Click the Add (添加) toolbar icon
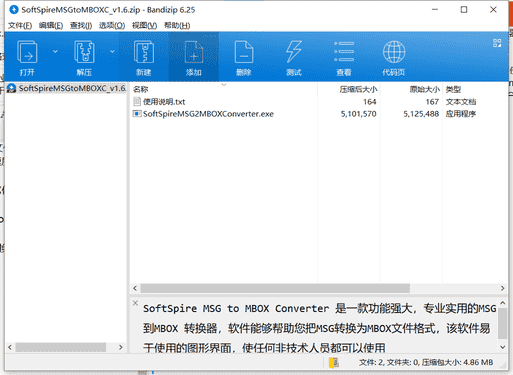This screenshot has width=513, height=375. click(x=194, y=52)
